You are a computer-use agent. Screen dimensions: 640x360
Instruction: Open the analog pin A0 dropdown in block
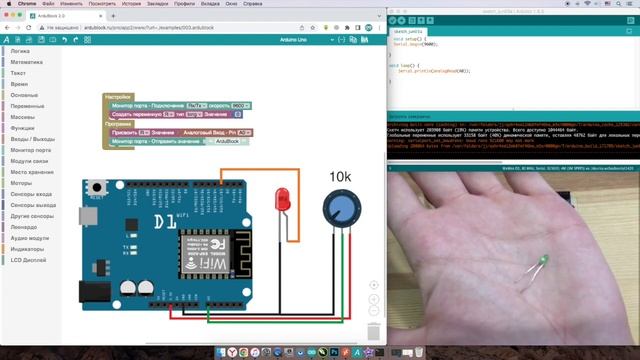click(x=244, y=133)
